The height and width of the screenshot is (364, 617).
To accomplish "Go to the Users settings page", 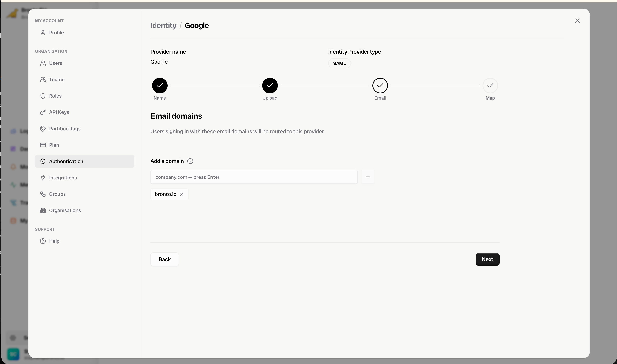I will click(85, 63).
